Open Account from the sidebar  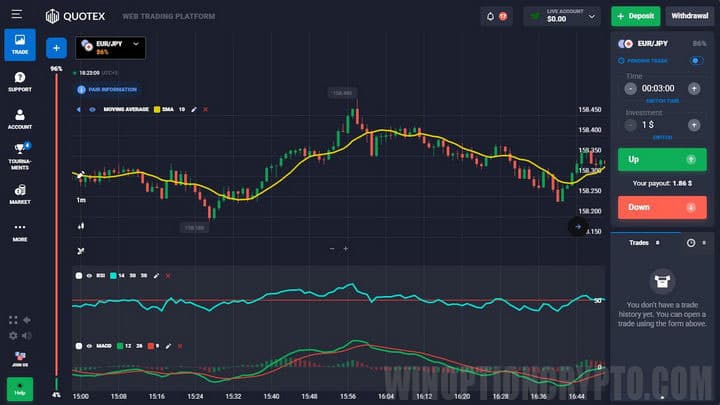[x=20, y=119]
